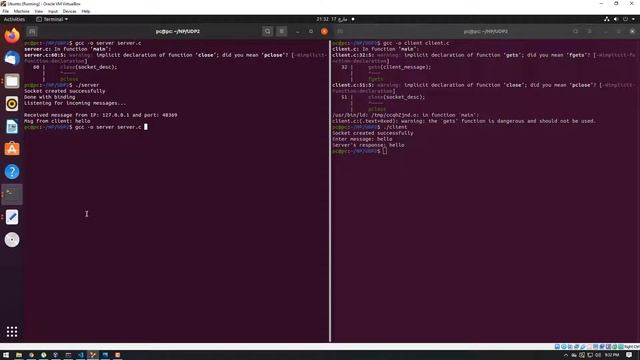Click the right terminal's active prompt cursor
Screen dimensions: 640x360
[385, 151]
